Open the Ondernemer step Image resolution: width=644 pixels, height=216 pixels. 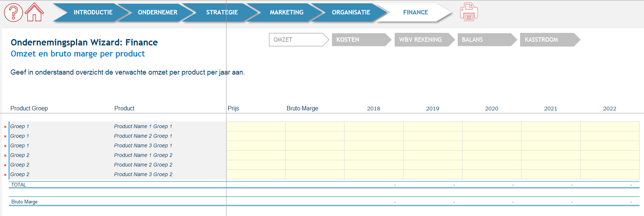click(157, 12)
